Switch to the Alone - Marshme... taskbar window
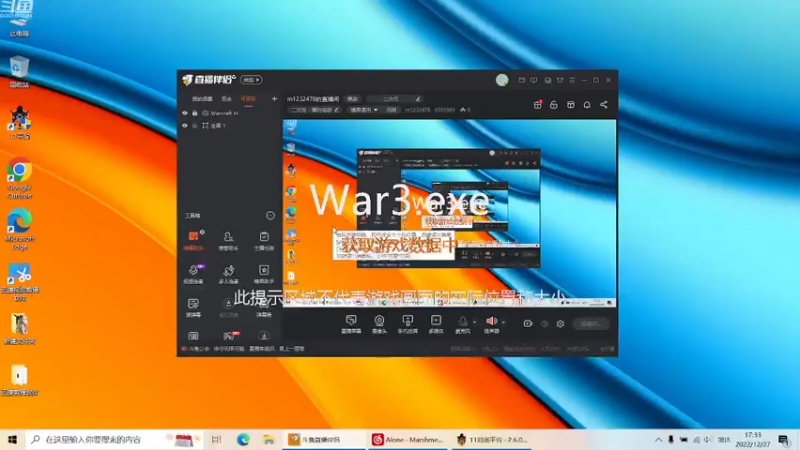800x450 pixels. [x=407, y=439]
